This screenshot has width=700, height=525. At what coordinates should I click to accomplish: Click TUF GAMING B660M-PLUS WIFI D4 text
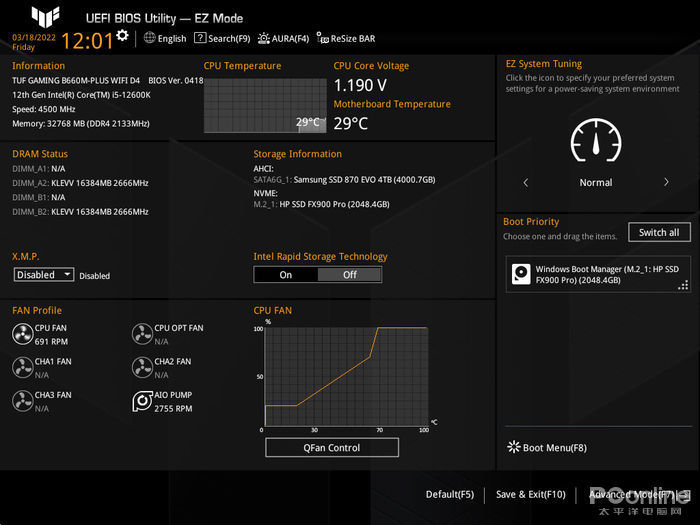point(76,80)
